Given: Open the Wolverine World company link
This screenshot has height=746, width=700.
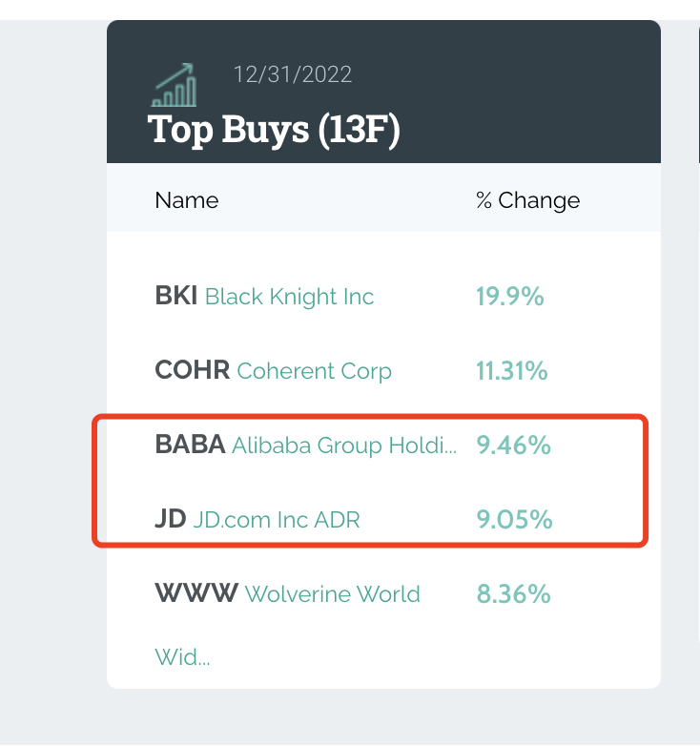Looking at the screenshot, I should (x=333, y=594).
